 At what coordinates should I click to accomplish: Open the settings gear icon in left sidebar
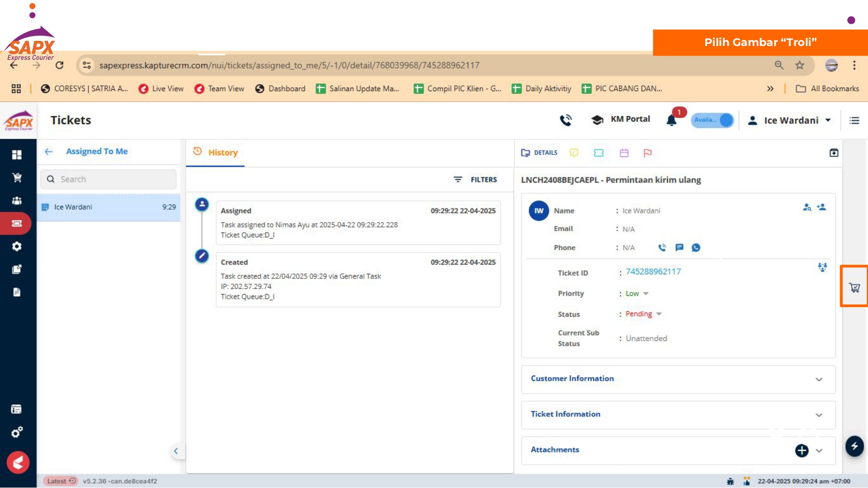click(x=16, y=246)
